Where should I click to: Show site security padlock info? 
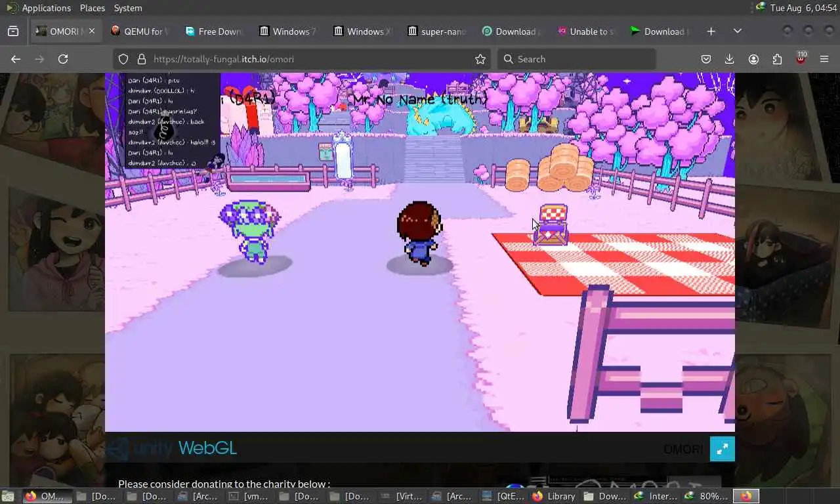click(x=141, y=59)
